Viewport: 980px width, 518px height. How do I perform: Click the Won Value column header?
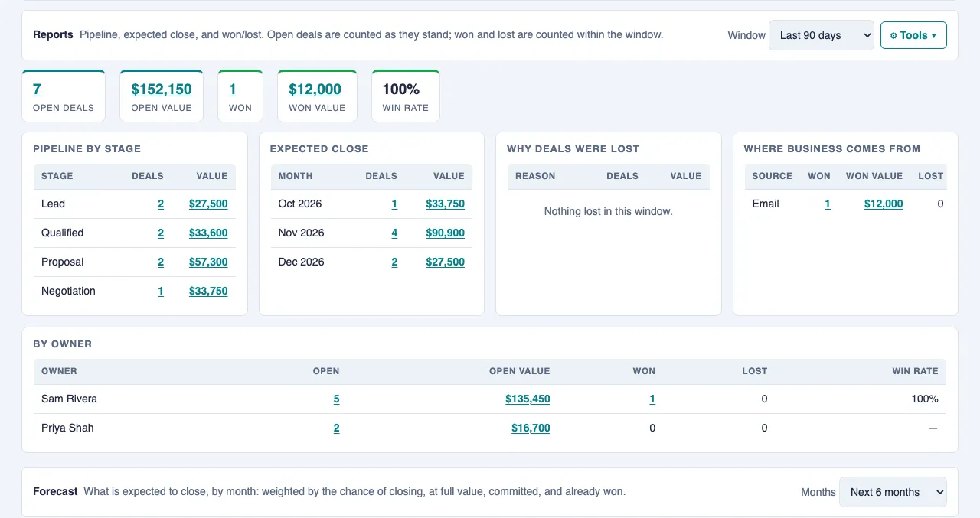pyautogui.click(x=874, y=175)
